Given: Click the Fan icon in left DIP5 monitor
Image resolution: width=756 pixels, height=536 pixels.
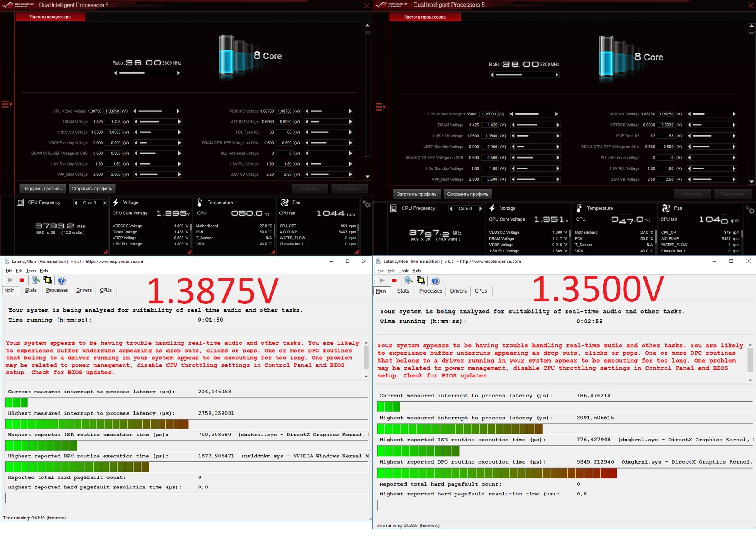Looking at the screenshot, I should tap(285, 202).
